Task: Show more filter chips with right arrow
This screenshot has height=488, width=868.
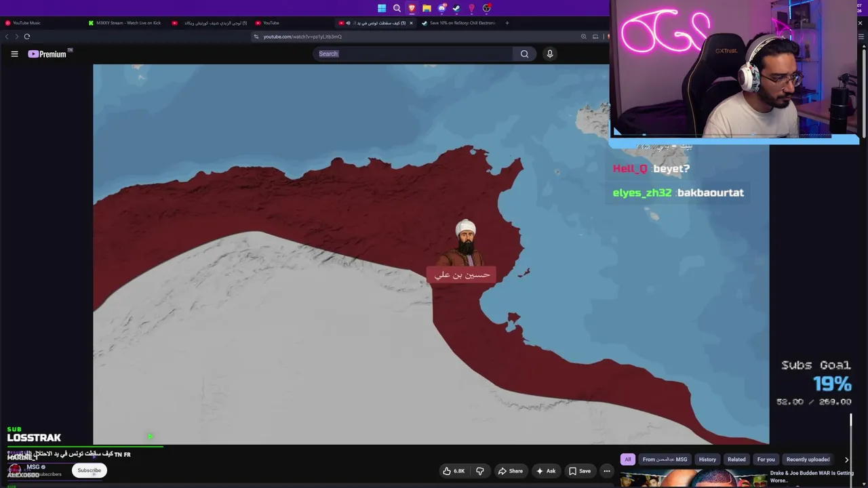Action: click(x=846, y=460)
